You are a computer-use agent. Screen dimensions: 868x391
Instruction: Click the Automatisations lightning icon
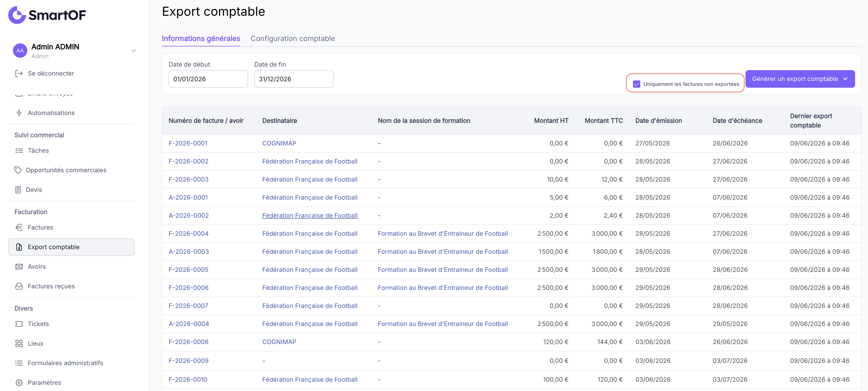pos(19,113)
